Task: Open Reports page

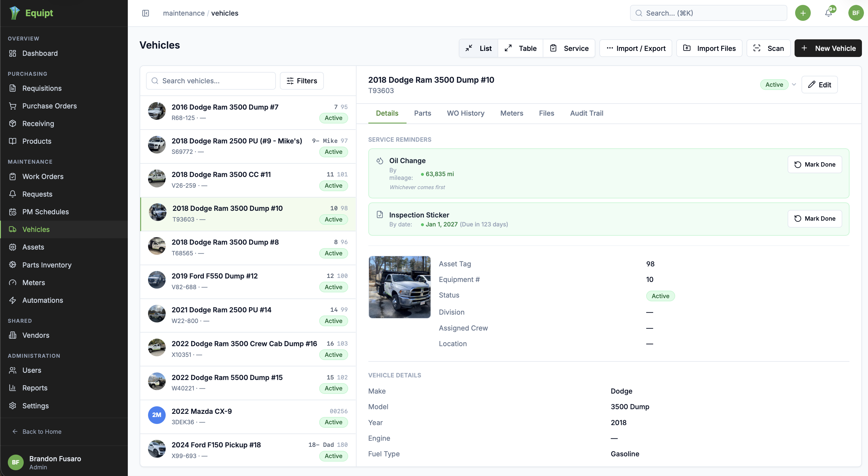Action: (x=64, y=388)
